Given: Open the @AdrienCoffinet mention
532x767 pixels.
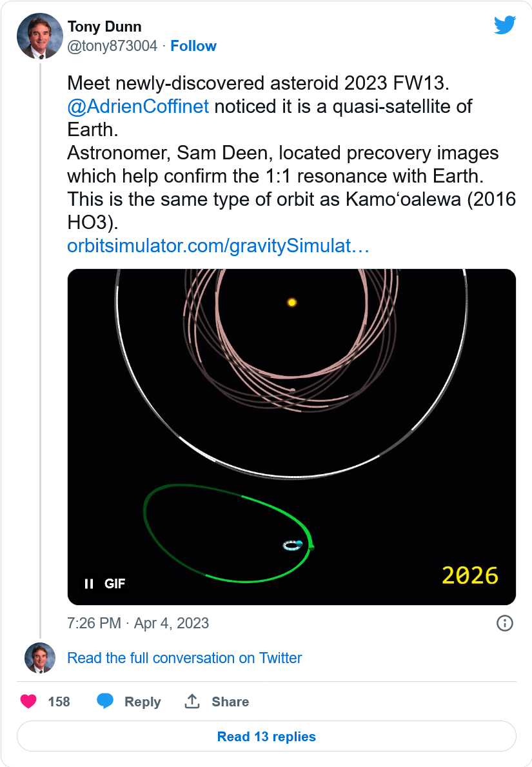Looking at the screenshot, I should click(x=138, y=106).
